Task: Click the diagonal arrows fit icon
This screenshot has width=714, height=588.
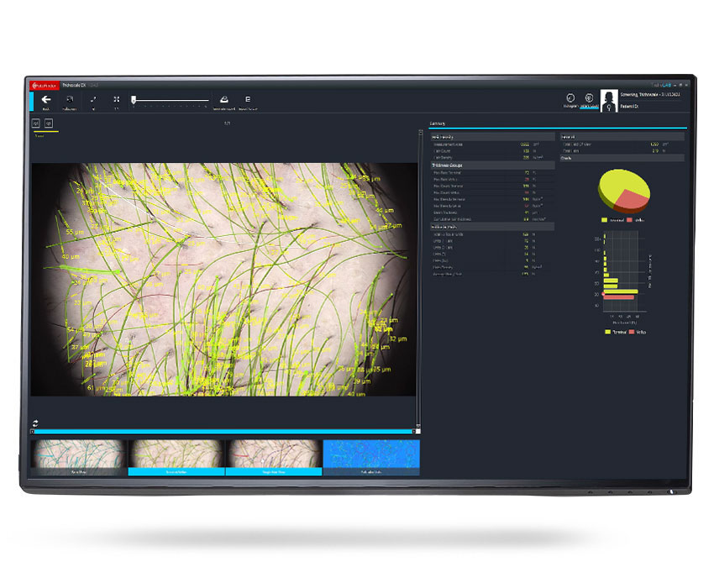Action: 93,99
